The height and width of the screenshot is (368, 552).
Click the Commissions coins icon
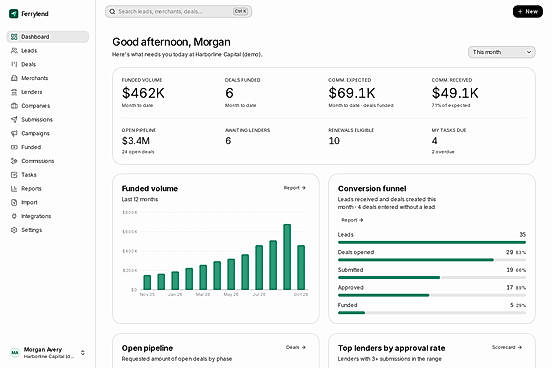point(14,161)
